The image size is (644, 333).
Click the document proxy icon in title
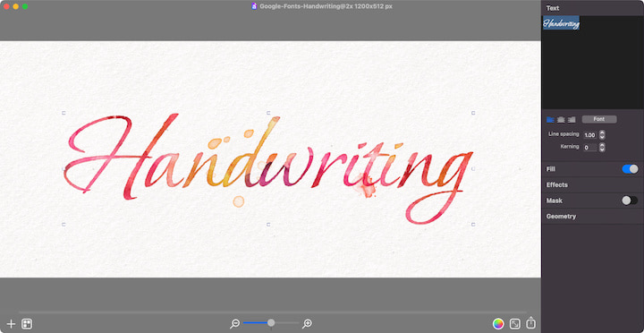pos(254,6)
